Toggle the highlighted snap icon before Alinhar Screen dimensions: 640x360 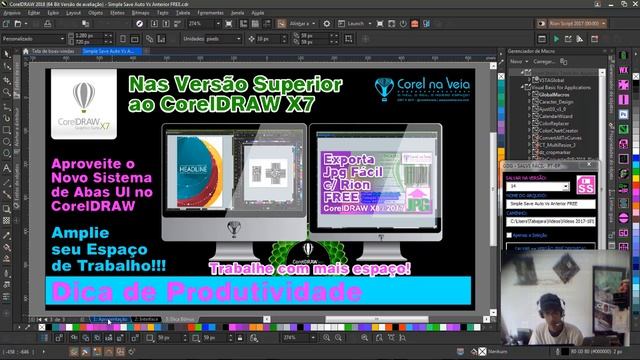coord(282,24)
